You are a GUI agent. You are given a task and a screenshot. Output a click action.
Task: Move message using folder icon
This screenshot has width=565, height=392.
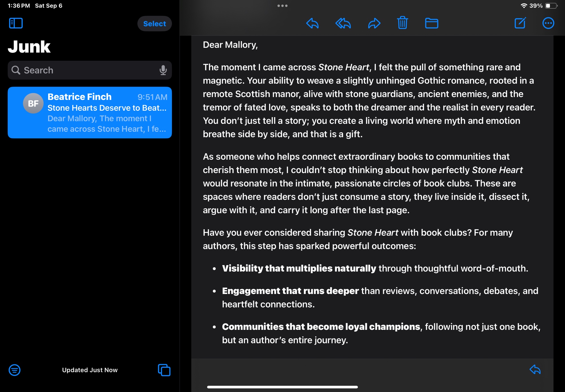point(431,23)
